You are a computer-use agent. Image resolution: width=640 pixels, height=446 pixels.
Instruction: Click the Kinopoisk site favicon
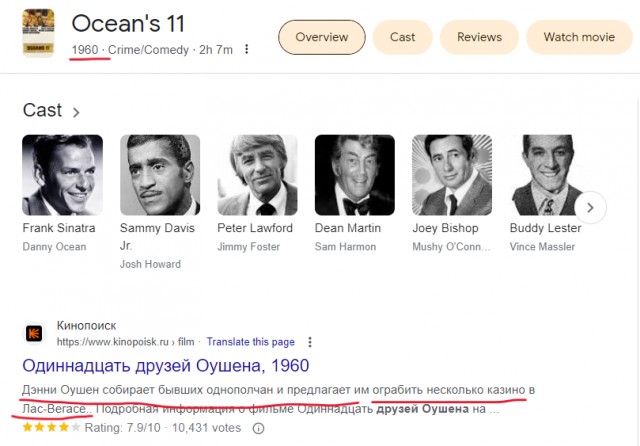tap(34, 333)
